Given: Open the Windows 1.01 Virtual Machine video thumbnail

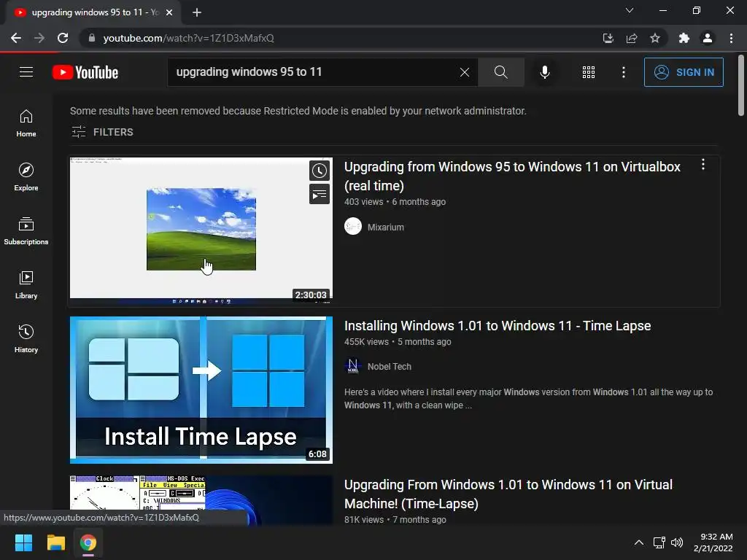Looking at the screenshot, I should pos(201,500).
